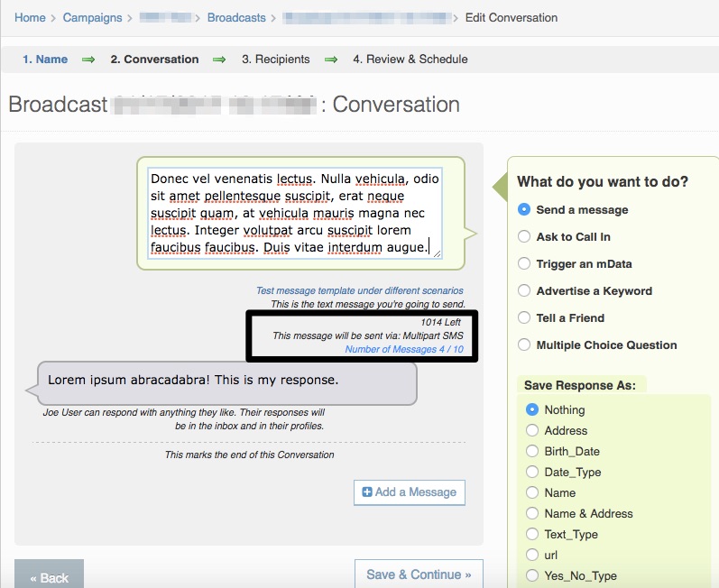
Task: Go to step 1. Name
Action: 45,60
